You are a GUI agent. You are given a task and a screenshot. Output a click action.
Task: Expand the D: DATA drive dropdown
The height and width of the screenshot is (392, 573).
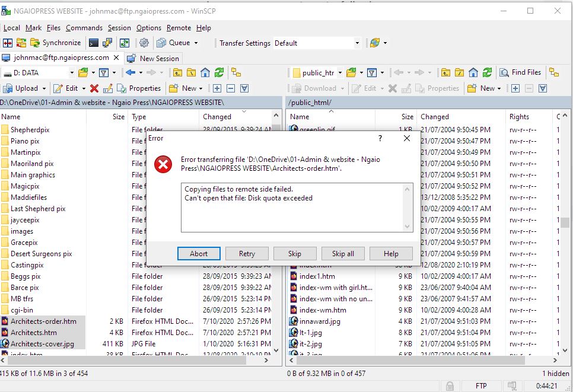tap(72, 73)
